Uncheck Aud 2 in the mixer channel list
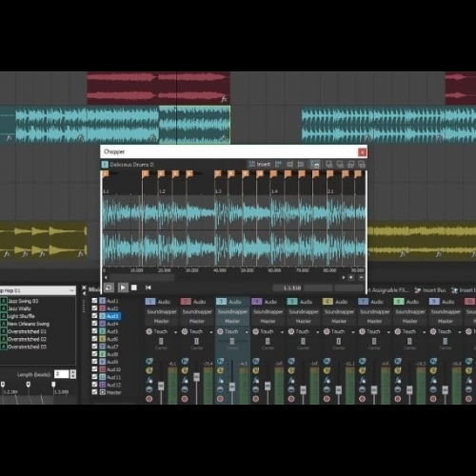476x476 pixels. point(94,308)
